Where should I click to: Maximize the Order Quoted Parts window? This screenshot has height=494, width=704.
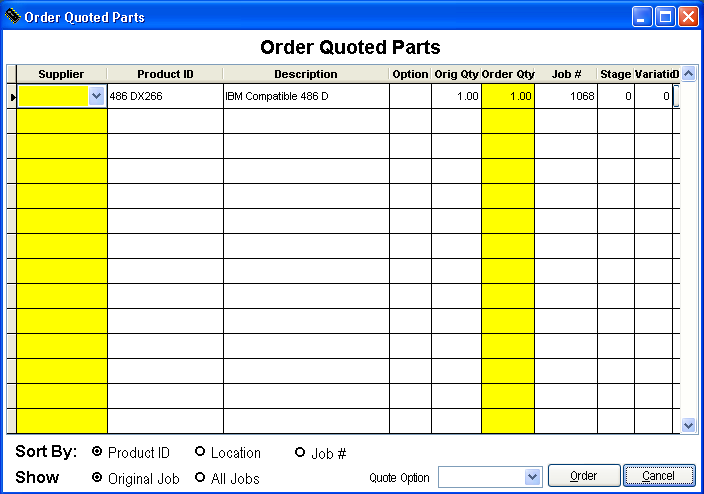coord(665,16)
